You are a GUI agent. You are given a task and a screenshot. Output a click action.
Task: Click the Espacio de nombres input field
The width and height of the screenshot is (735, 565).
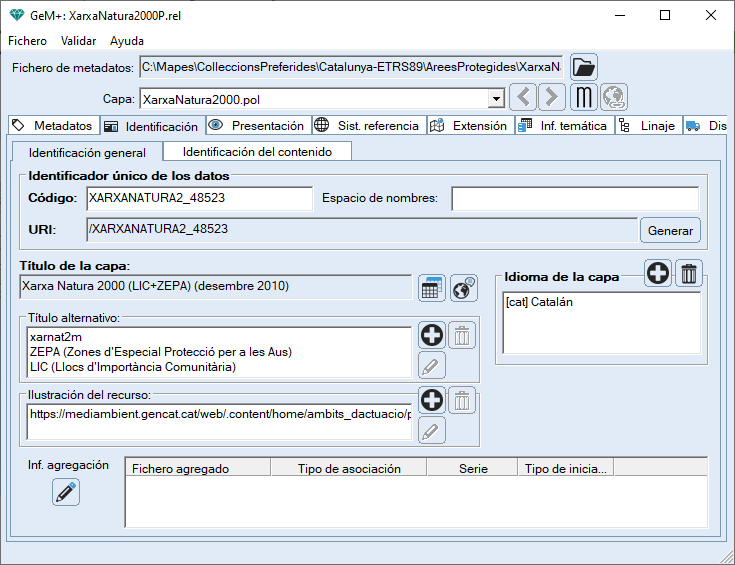574,198
